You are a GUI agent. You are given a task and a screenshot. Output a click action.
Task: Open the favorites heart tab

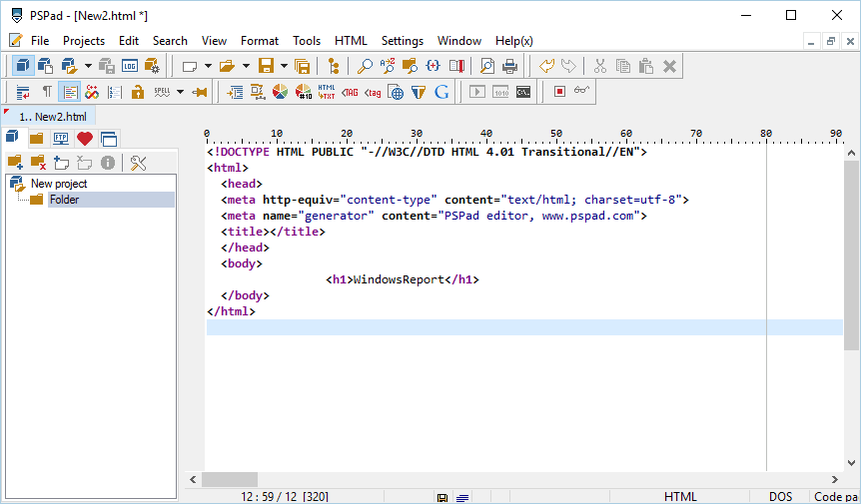(x=85, y=139)
